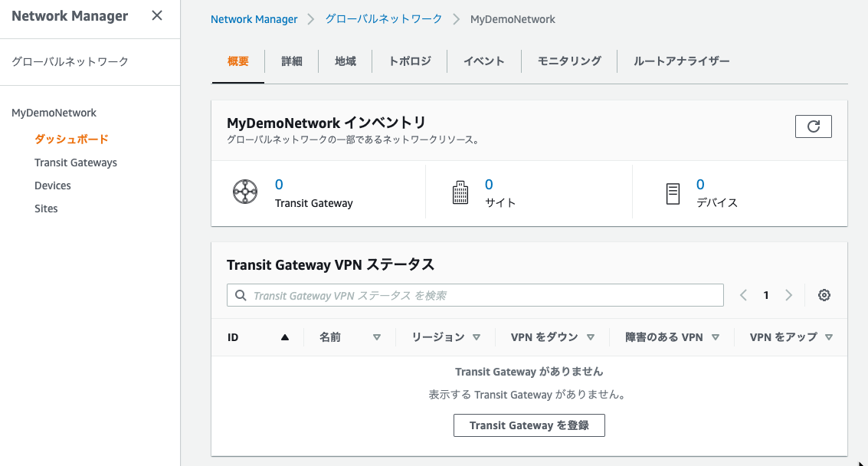Click page number 1 in pagination

point(766,295)
